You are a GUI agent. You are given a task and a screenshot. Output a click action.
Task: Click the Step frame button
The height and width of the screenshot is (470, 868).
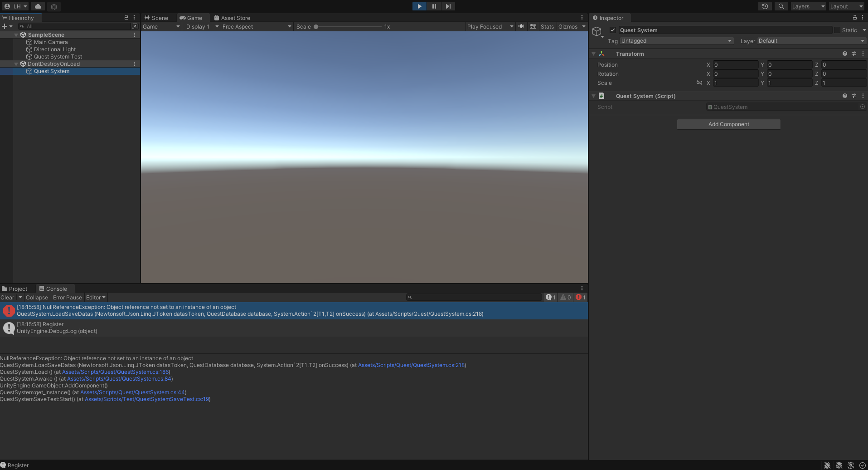click(448, 6)
